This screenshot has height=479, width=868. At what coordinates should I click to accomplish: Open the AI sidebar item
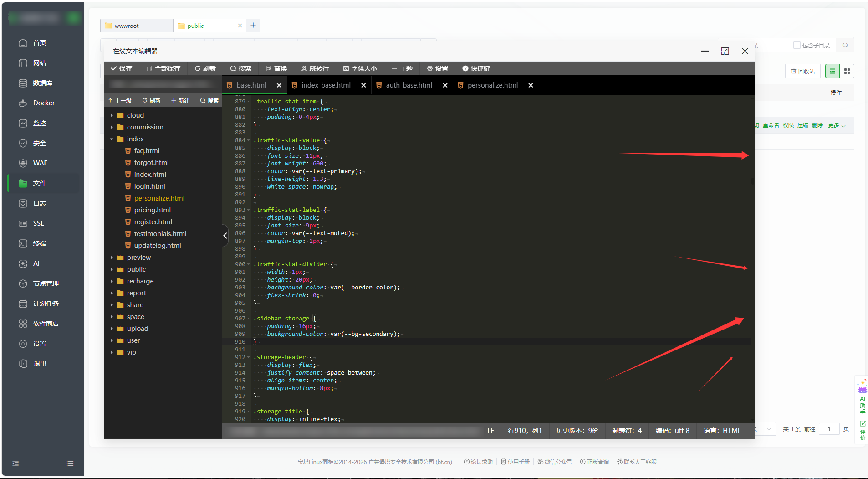click(36, 263)
